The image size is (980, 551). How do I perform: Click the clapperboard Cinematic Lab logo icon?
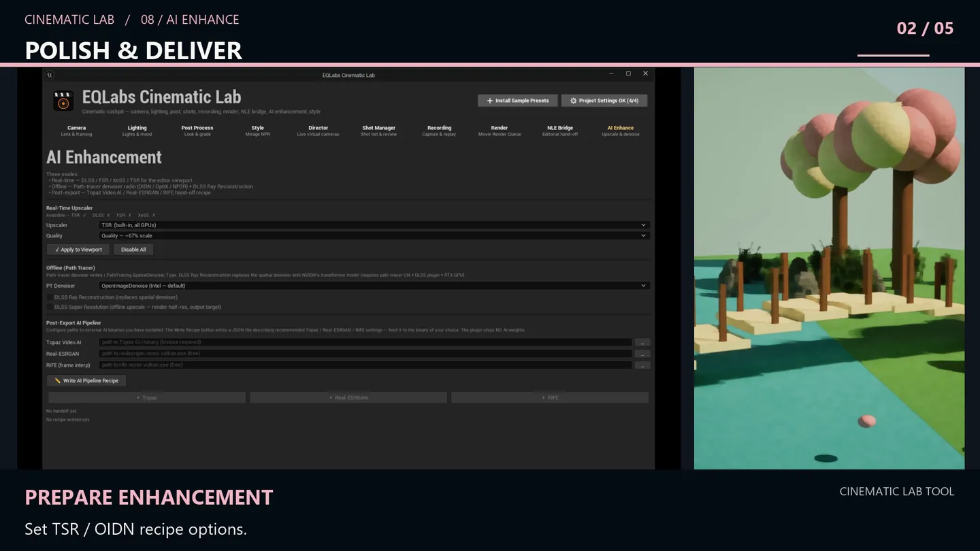(63, 101)
